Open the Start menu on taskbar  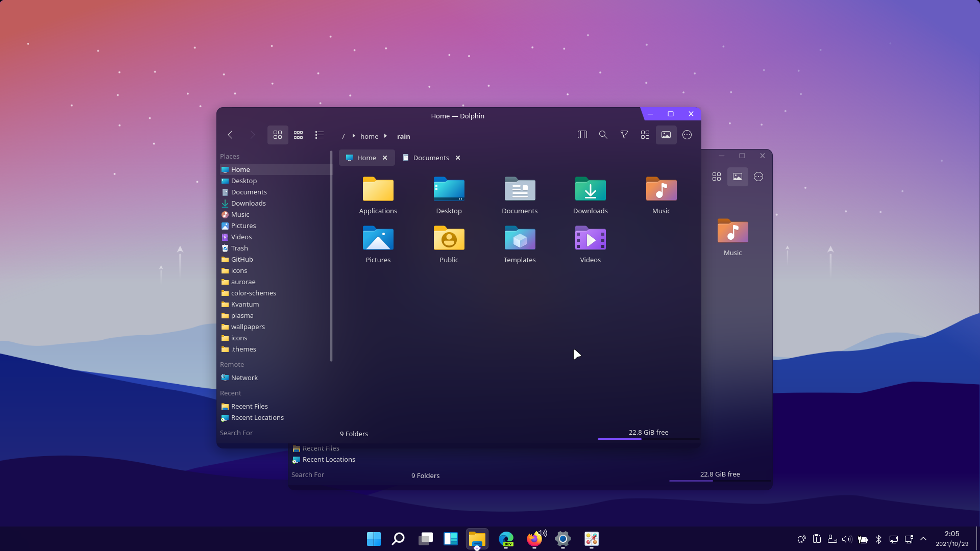coord(374,539)
